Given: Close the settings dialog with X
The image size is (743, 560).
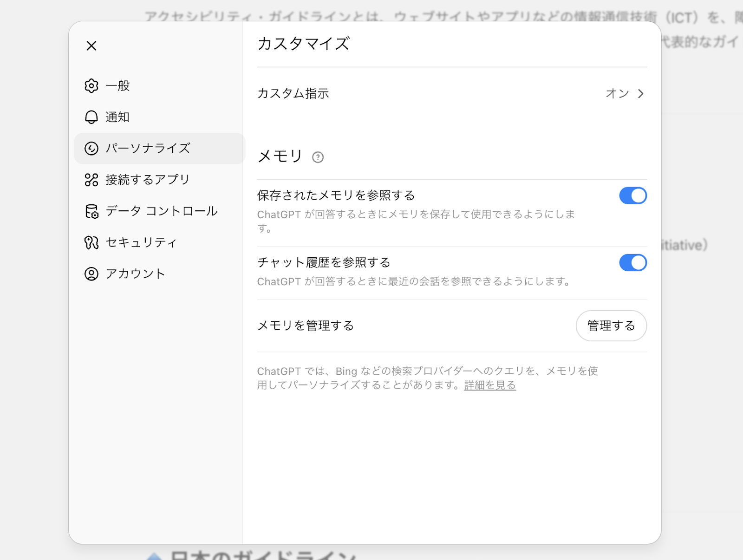Looking at the screenshot, I should (x=91, y=46).
